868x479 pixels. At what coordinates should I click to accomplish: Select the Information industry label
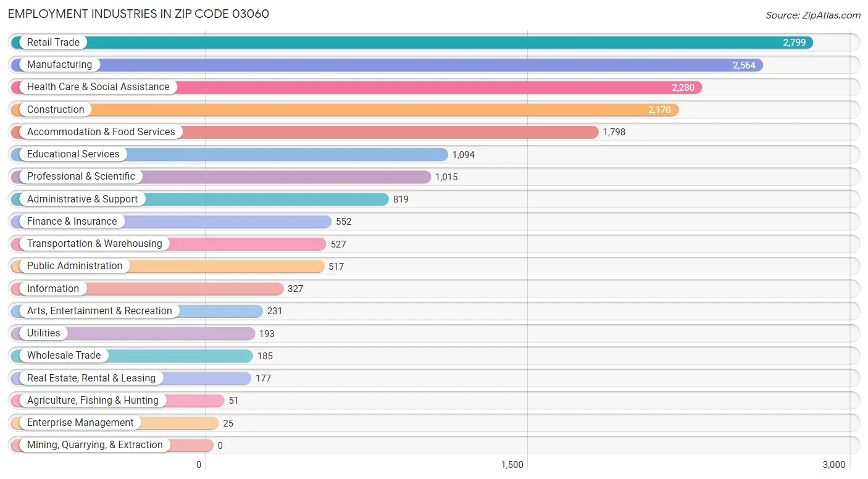coord(53,289)
